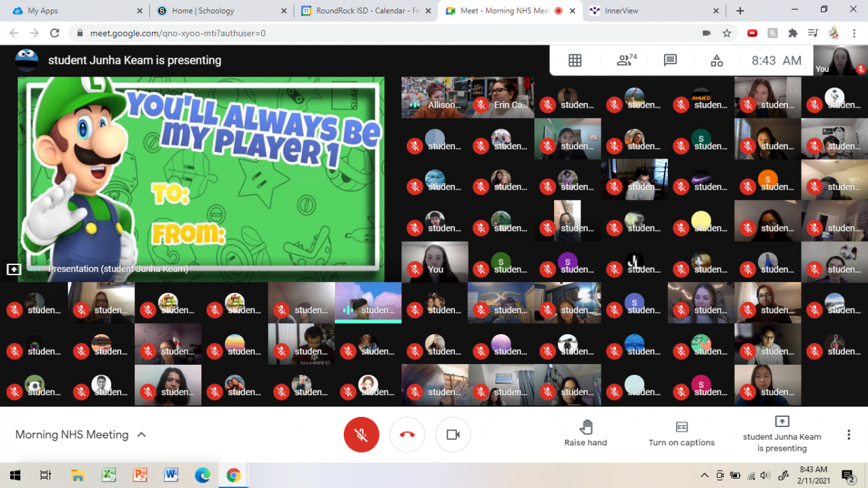This screenshot has height=488, width=868.
Task: Open the Chrome profile flower avatar
Action: [834, 33]
